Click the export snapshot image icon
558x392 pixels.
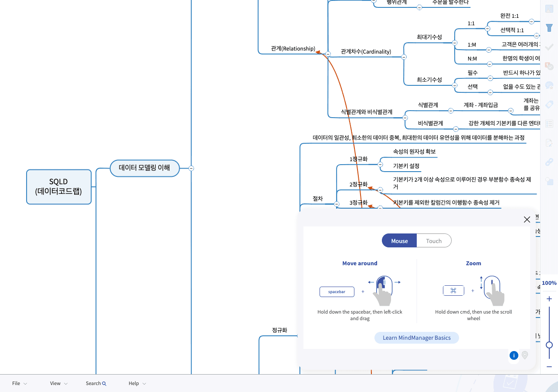coord(549,9)
